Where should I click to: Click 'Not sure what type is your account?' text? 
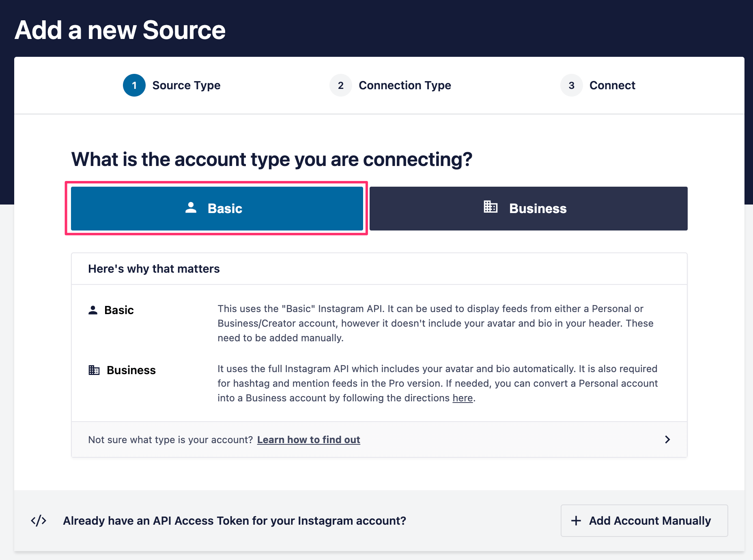(x=171, y=440)
